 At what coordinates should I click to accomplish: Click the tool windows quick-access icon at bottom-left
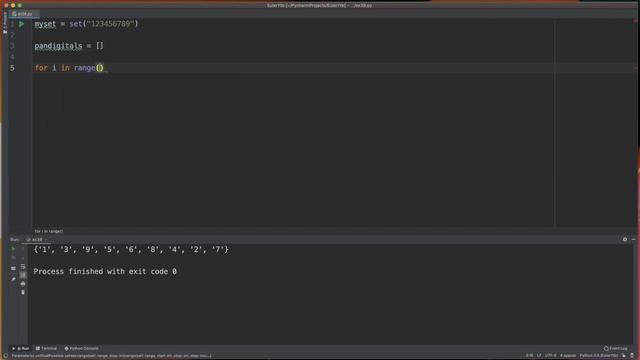click(x=5, y=356)
